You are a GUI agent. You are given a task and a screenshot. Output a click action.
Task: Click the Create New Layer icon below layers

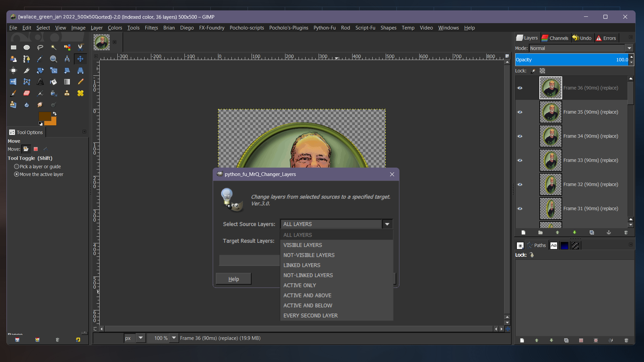click(x=523, y=232)
